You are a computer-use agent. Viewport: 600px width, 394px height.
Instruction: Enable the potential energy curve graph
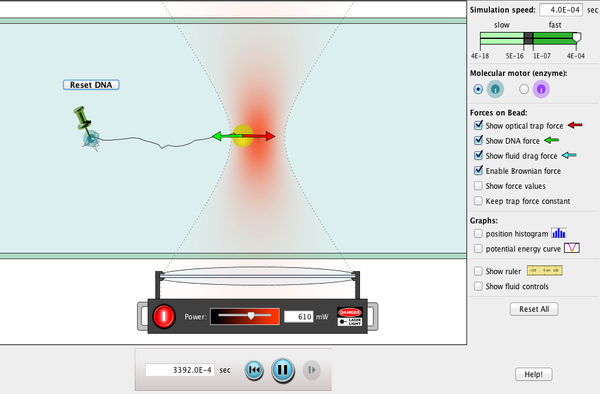[478, 249]
